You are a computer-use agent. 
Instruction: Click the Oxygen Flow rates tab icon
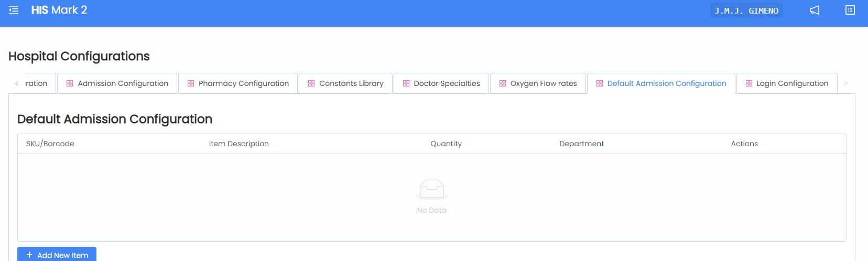503,83
